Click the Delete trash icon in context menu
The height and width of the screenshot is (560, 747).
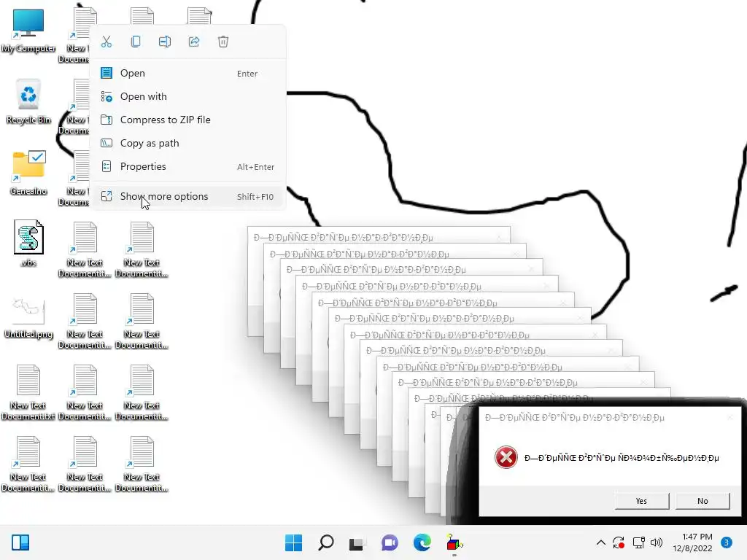[223, 42]
